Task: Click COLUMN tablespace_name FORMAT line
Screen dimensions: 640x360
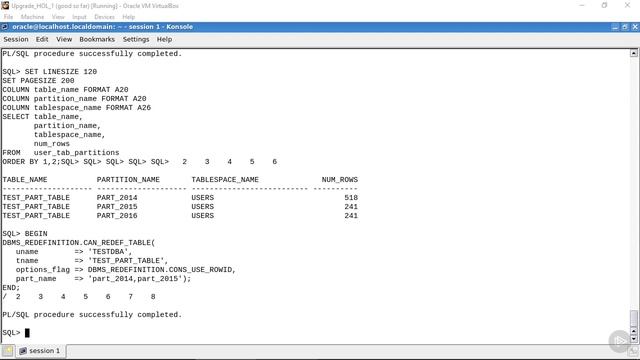Action: coord(77,107)
